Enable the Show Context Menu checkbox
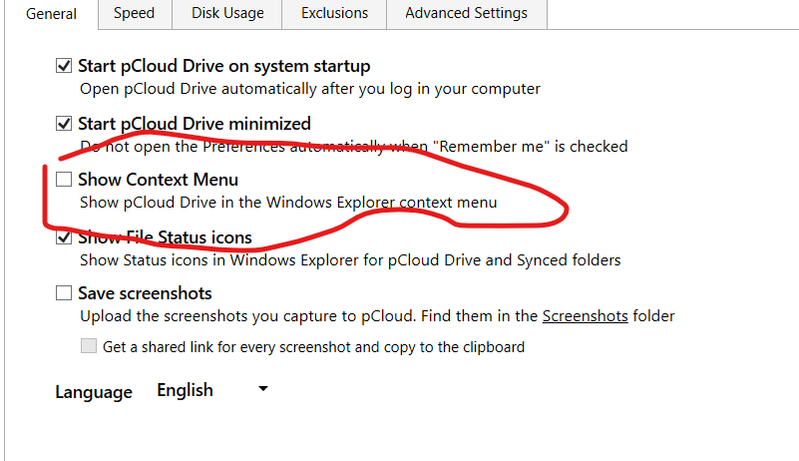 pyautogui.click(x=64, y=180)
